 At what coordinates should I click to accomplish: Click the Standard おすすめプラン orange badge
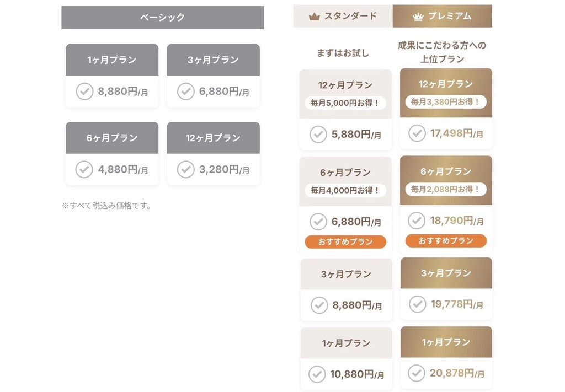345,242
